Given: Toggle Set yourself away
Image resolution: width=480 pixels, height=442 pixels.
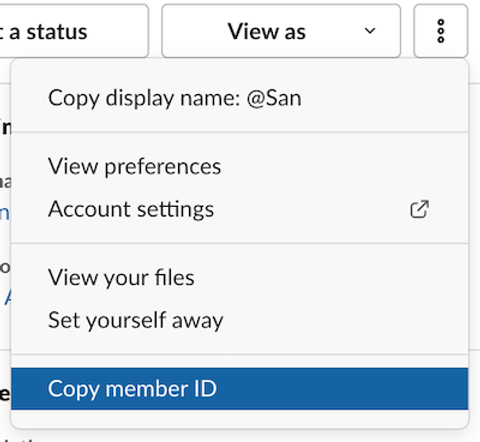Looking at the screenshot, I should [239, 320].
